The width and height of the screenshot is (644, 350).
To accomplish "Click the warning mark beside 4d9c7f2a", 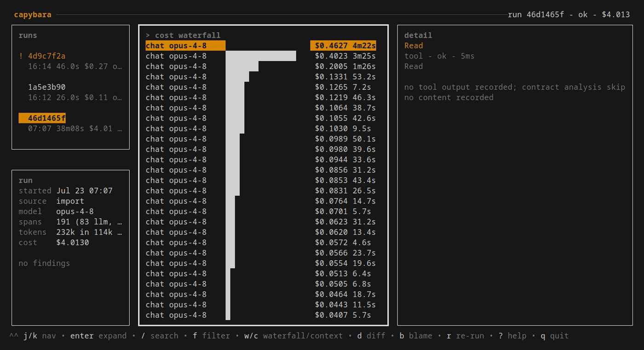I will 21,56.
